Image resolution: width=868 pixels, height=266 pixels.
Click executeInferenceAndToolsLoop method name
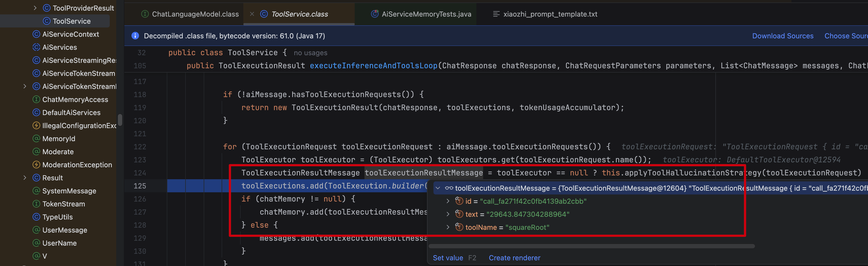[x=373, y=66]
